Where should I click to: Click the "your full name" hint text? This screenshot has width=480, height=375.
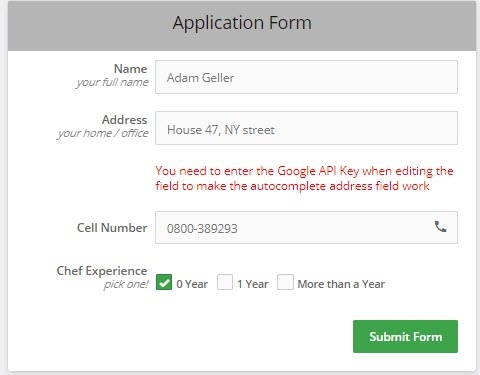click(x=112, y=82)
